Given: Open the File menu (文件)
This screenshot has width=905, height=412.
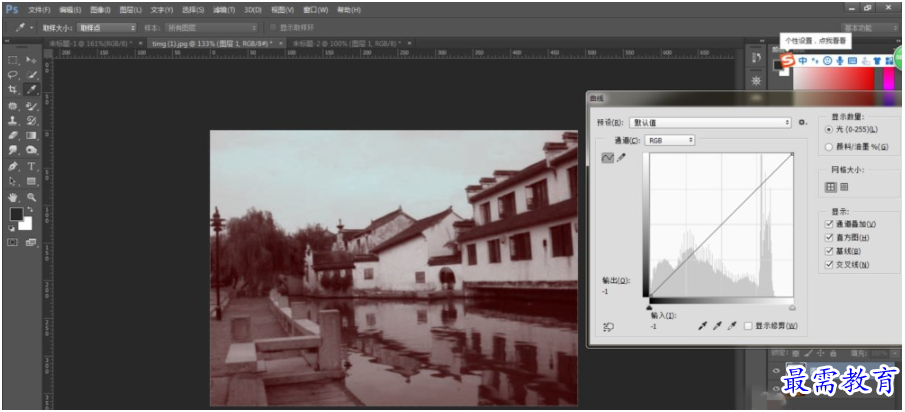Looking at the screenshot, I should (x=39, y=10).
